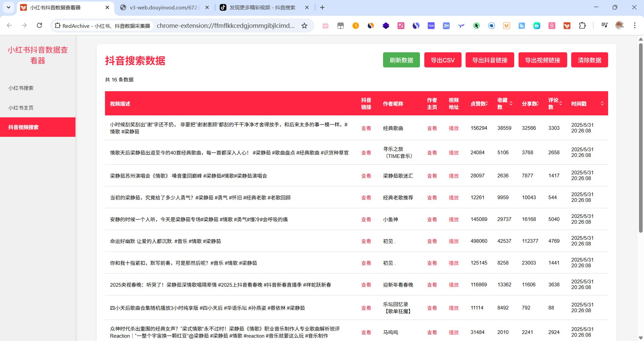Click the 共 16 条数据 count text
Viewport: 644px width, 341px height.
(x=119, y=79)
